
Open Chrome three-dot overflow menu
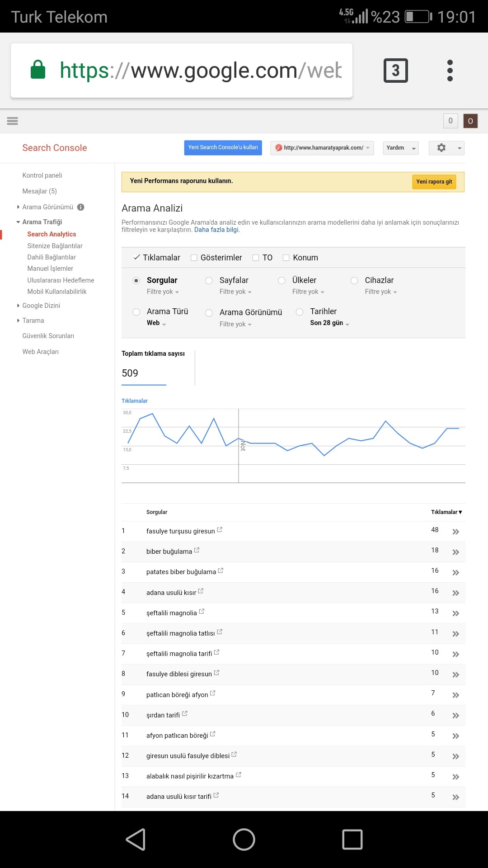[450, 71]
